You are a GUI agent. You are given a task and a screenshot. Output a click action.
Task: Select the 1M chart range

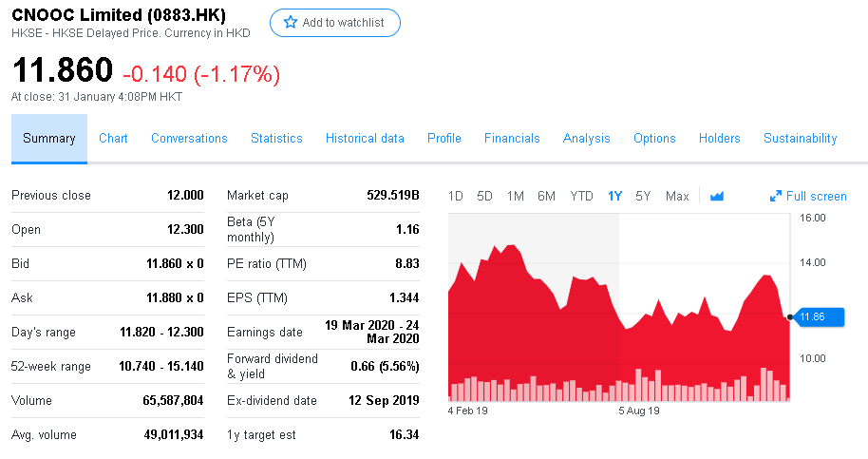(516, 197)
